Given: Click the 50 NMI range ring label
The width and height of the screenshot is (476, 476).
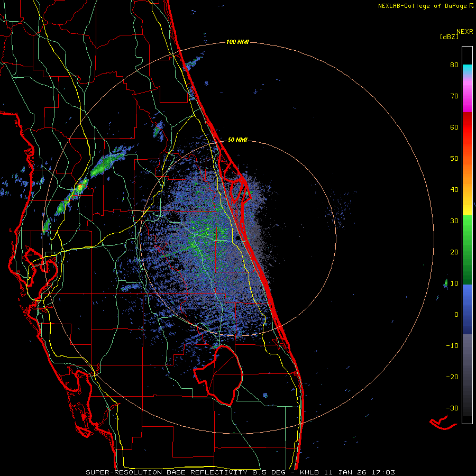Looking at the screenshot, I should pyautogui.click(x=237, y=140).
